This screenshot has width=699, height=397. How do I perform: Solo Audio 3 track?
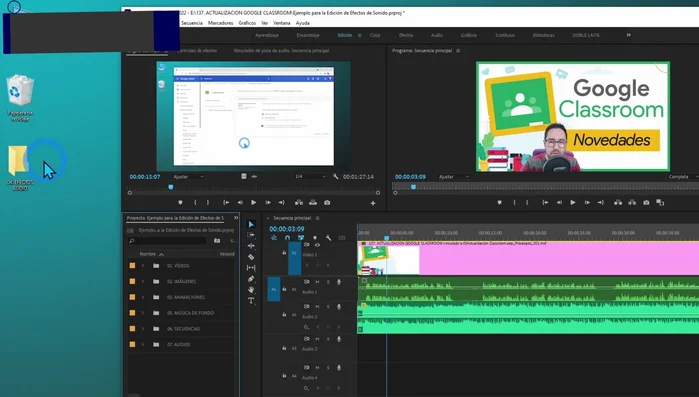[328, 339]
